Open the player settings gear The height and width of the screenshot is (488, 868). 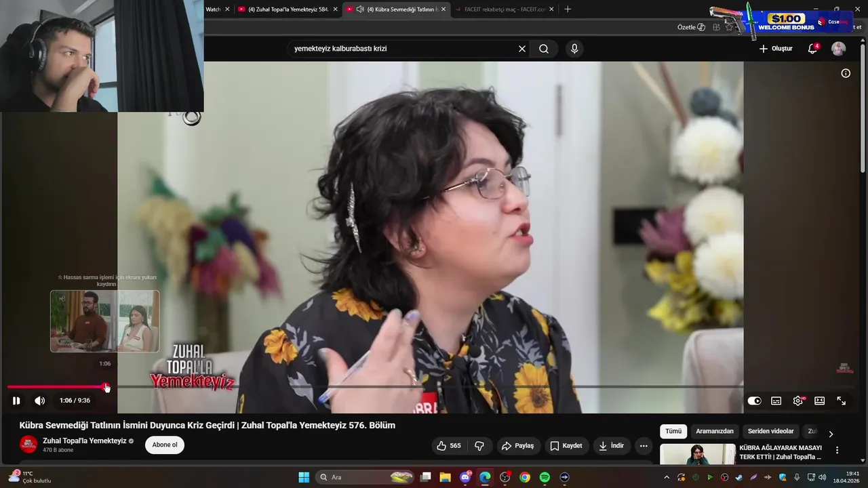[798, 401]
